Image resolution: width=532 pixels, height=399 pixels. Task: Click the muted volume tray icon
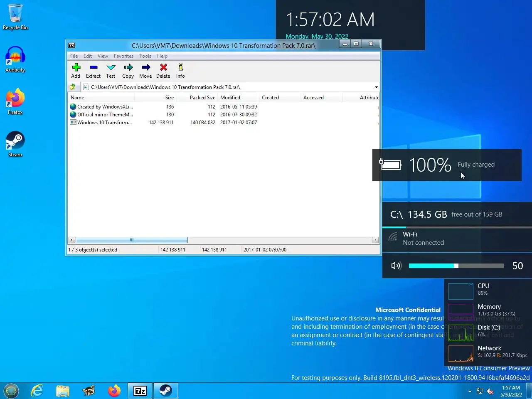[x=490, y=391]
